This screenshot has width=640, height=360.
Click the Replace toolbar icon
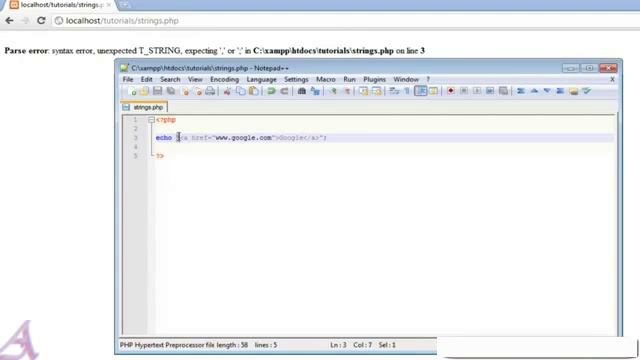click(315, 91)
